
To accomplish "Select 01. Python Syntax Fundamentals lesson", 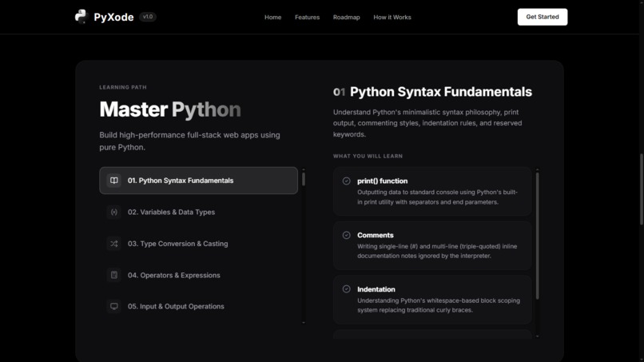I will (198, 181).
